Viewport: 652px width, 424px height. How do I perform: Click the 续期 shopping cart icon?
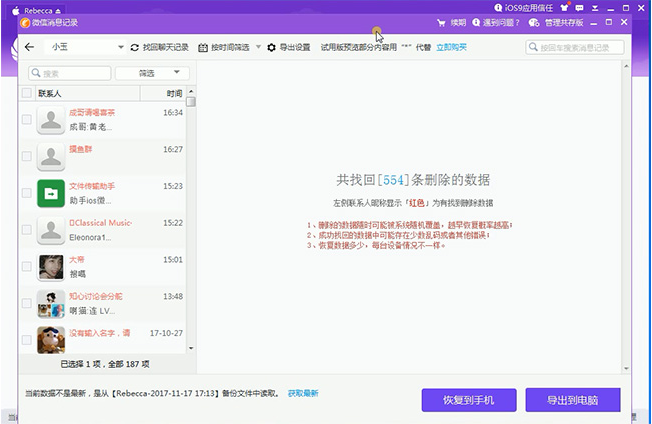442,22
